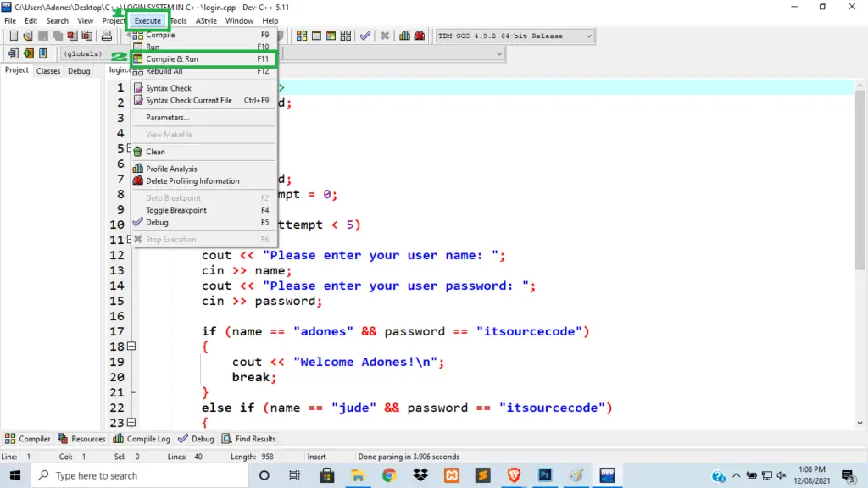Open Parameters... from the Execute menu

[x=203, y=117]
